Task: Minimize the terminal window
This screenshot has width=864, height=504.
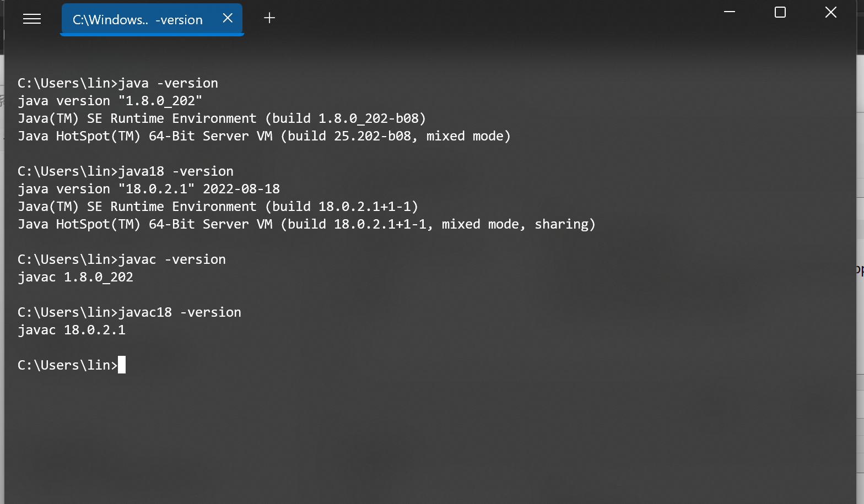Action: 730,12
